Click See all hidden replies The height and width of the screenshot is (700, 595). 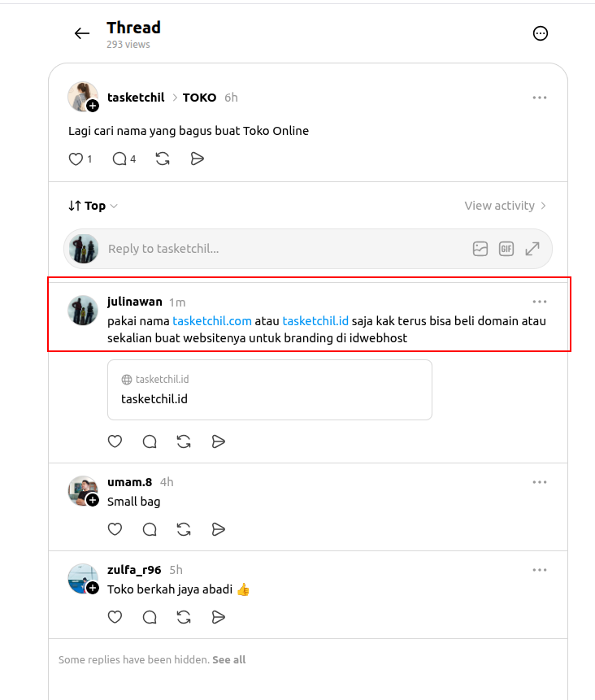tap(229, 660)
